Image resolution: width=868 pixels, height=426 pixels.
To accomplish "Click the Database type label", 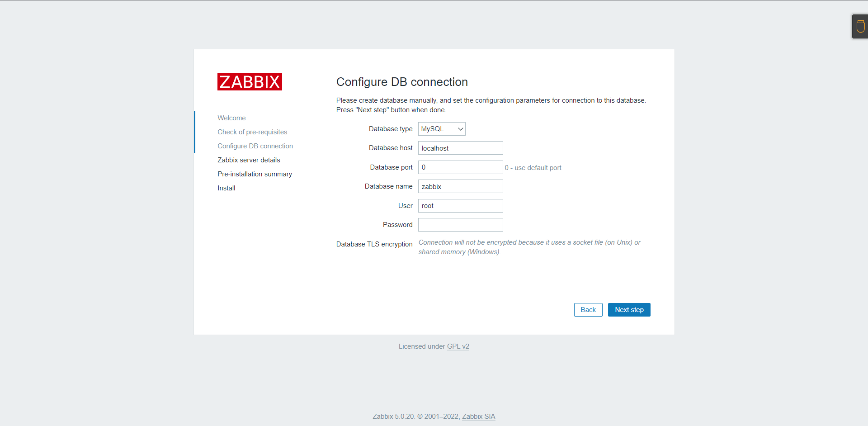I will 391,129.
